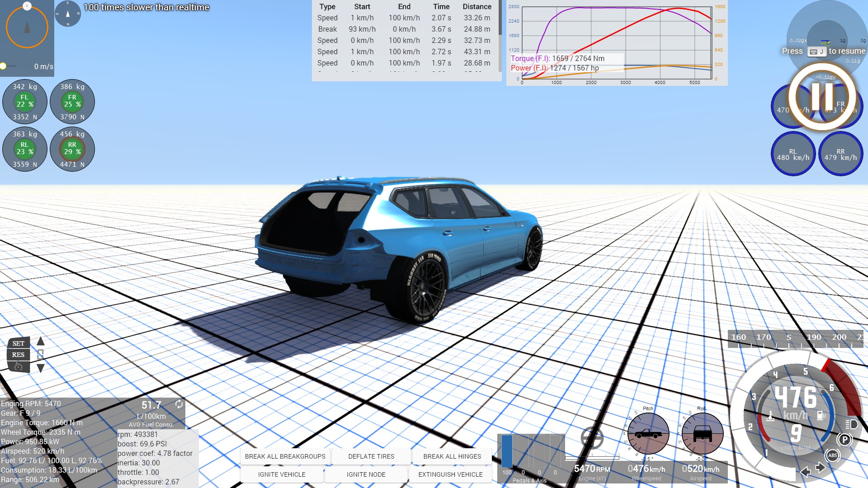Click the orange heading circle gauge

pos(27,27)
